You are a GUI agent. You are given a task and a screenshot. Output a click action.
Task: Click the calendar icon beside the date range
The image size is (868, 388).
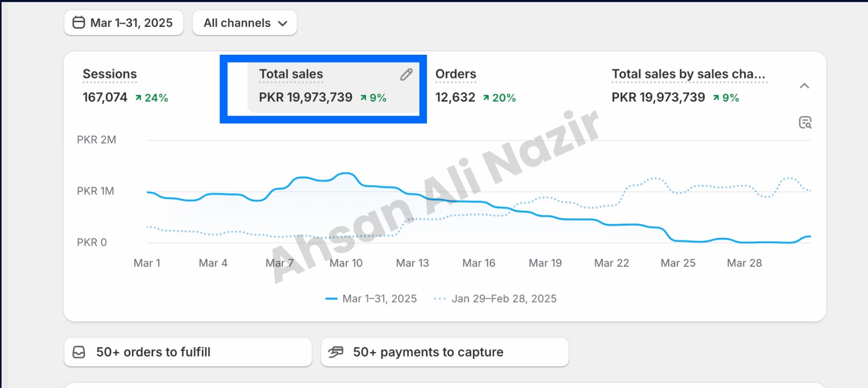pos(79,23)
